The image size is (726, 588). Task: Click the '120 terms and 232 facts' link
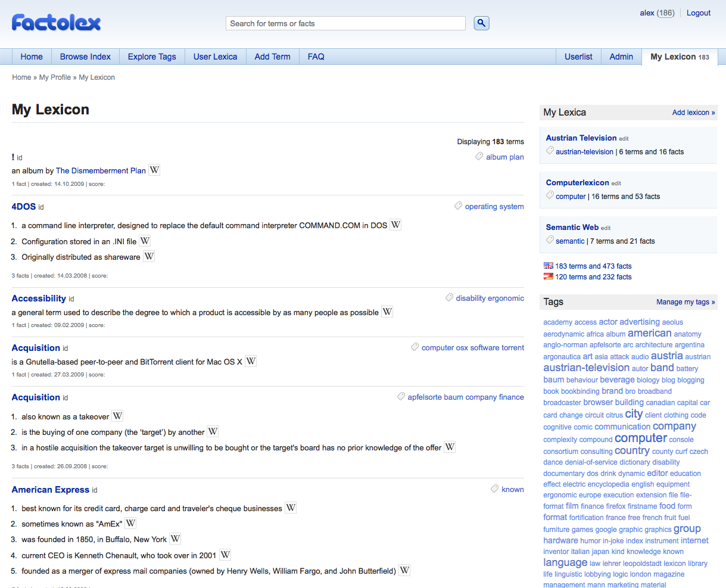point(593,276)
